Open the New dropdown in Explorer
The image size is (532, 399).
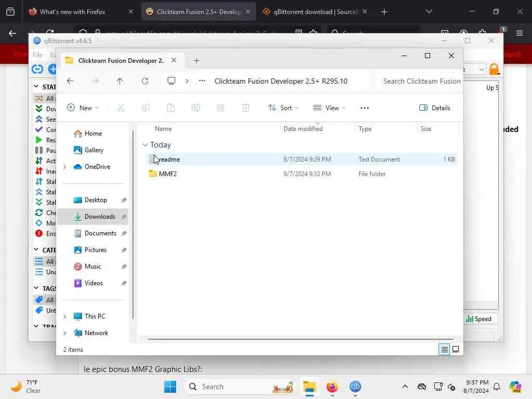(x=83, y=108)
